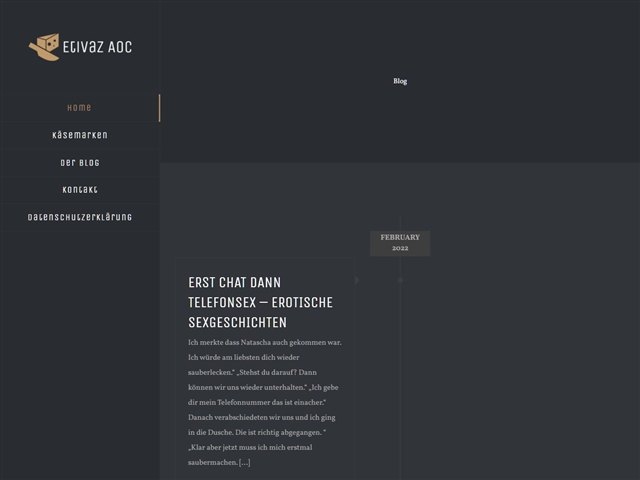Image resolution: width=640 pixels, height=480 pixels.
Task: Go to the Käsemarken page
Action: click(79, 135)
